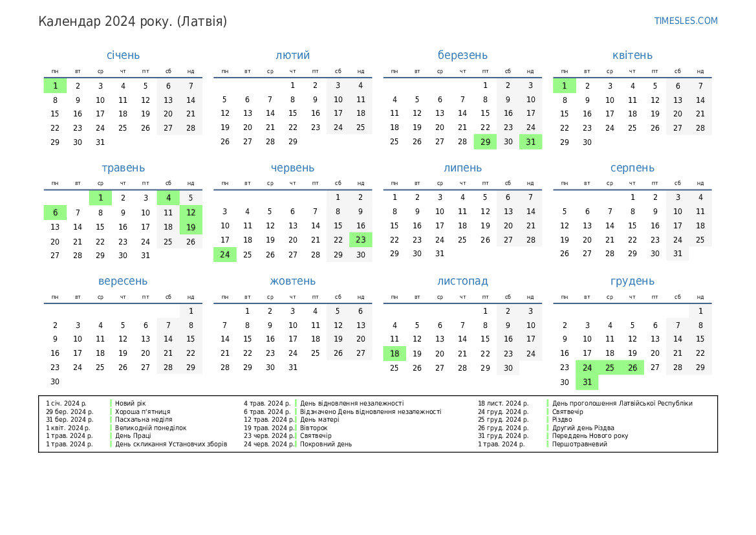Viewport: 756px width, 535px height.
Task: Choose the жовтень month heading
Action: (292, 281)
